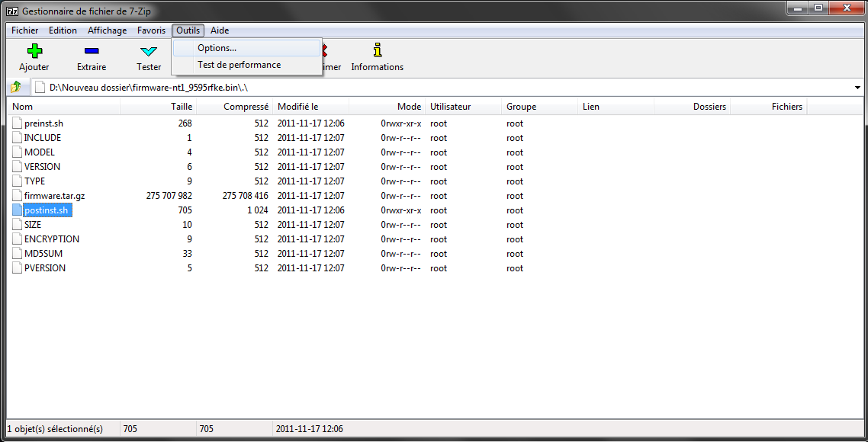Click the TYPE file icon
The width and height of the screenshot is (868, 442).
[17, 181]
